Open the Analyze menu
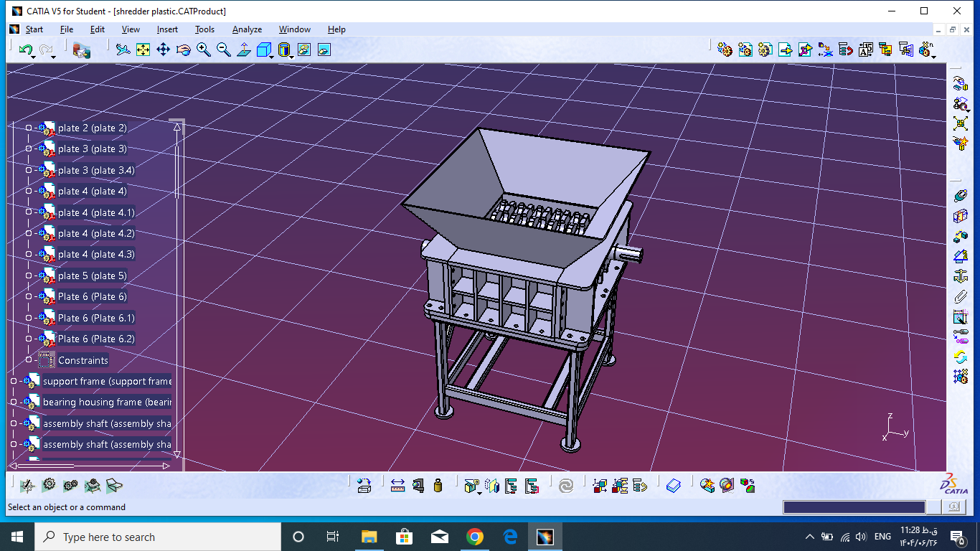The height and width of the screenshot is (551, 980). (247, 29)
